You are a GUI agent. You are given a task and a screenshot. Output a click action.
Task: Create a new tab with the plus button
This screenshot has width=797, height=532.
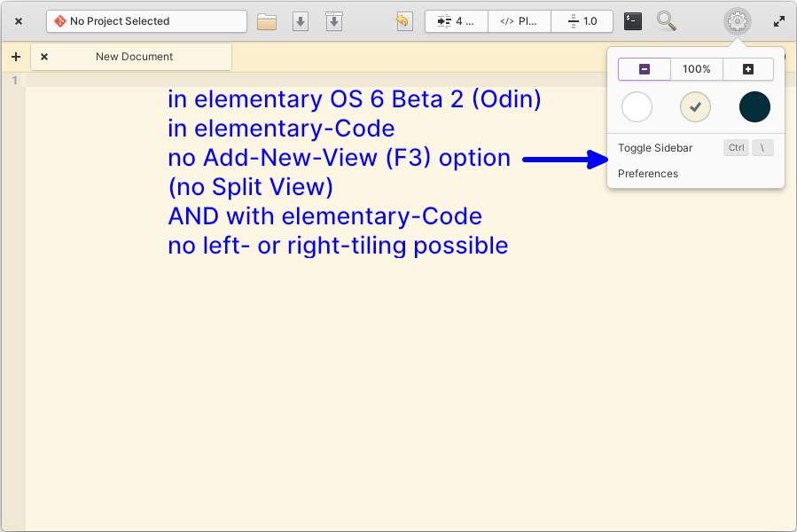[x=15, y=56]
